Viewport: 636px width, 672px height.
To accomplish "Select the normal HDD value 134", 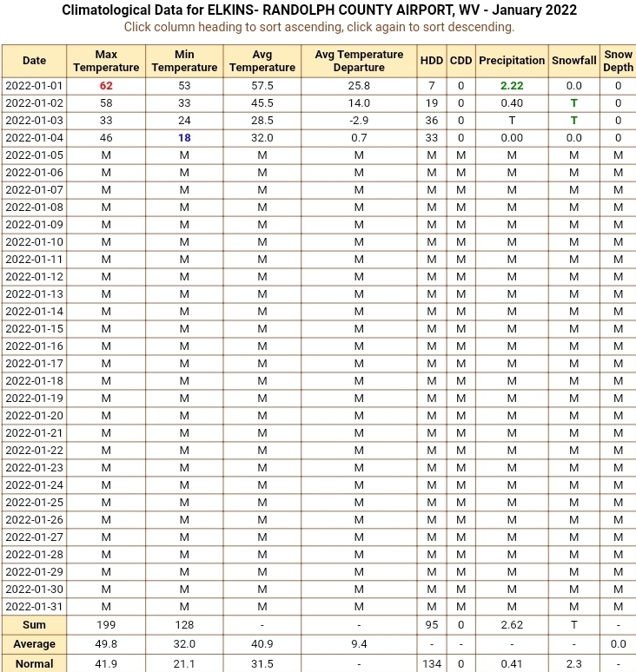I will (432, 663).
